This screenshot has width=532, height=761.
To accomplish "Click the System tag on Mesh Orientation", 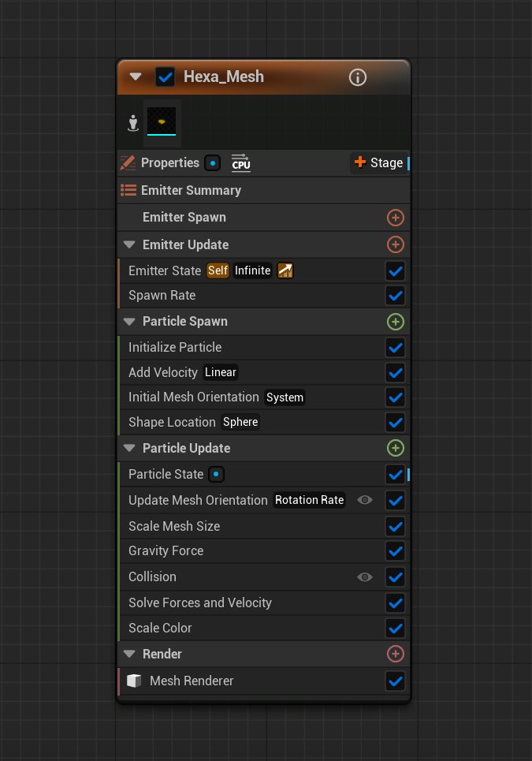I will coord(285,397).
